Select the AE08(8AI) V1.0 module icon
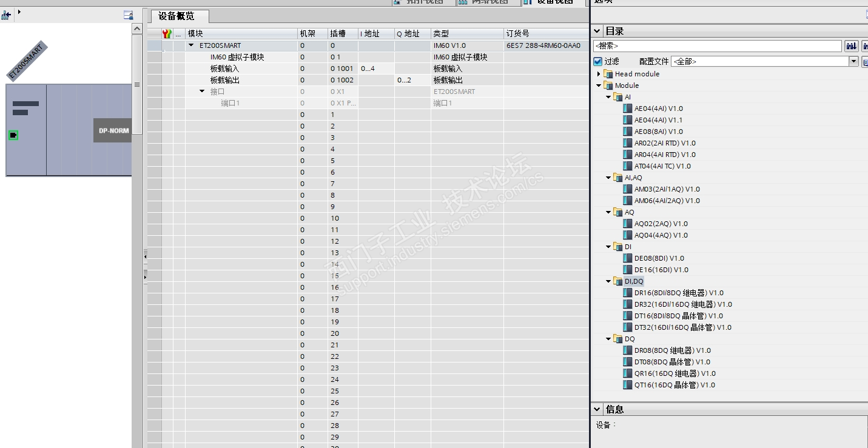This screenshot has width=868, height=448. (628, 132)
